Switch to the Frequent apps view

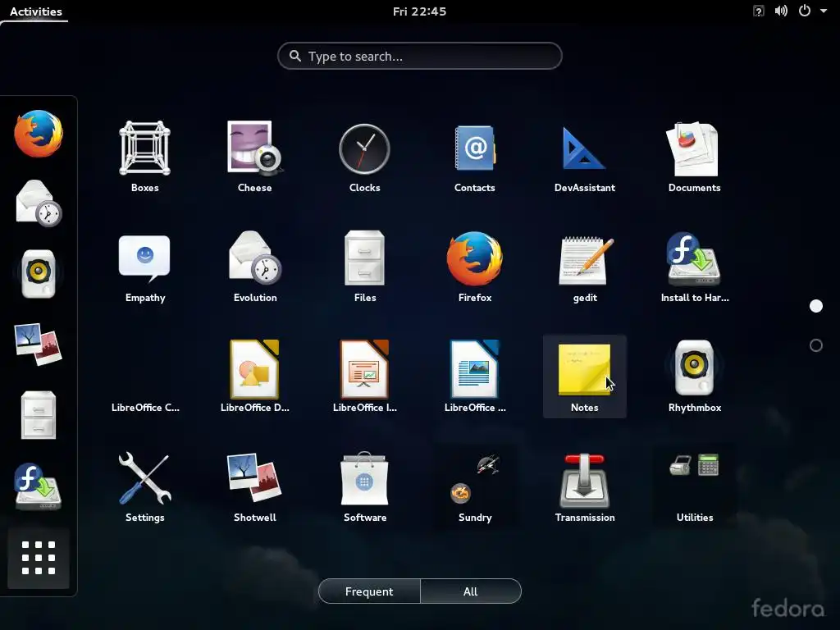tap(369, 591)
